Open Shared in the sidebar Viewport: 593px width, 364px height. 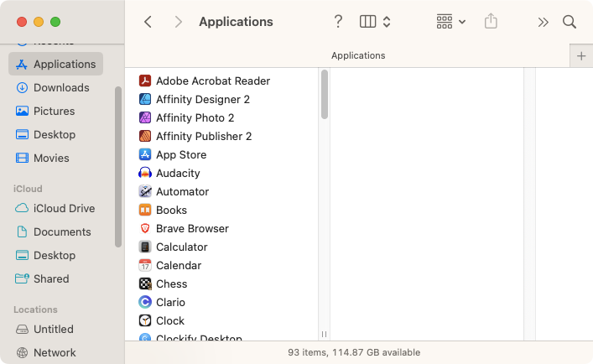[55, 278]
